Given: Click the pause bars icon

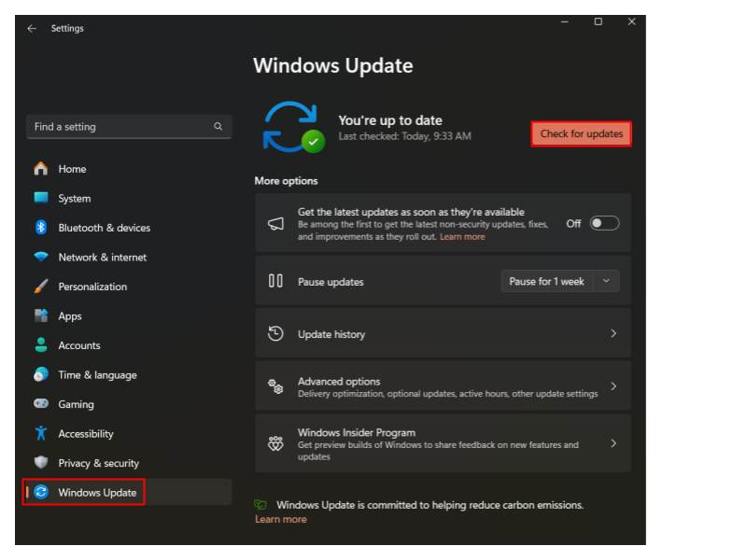Looking at the screenshot, I should pyautogui.click(x=275, y=281).
